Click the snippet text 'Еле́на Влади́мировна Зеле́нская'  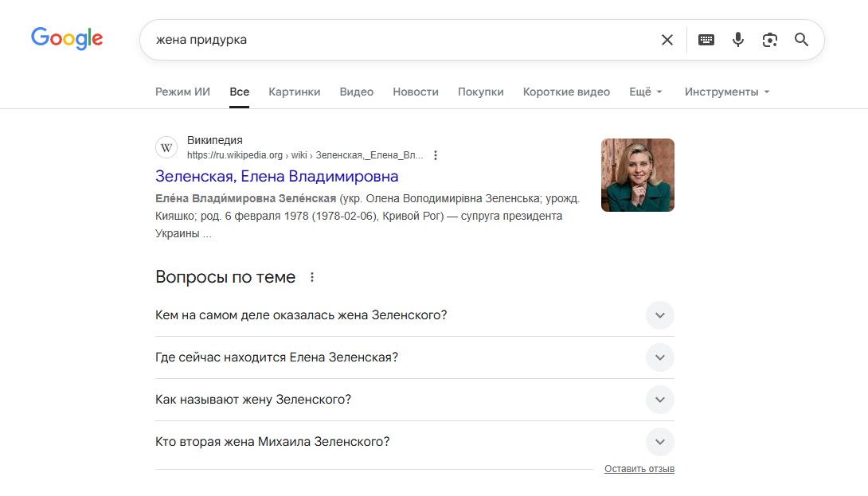(x=246, y=198)
